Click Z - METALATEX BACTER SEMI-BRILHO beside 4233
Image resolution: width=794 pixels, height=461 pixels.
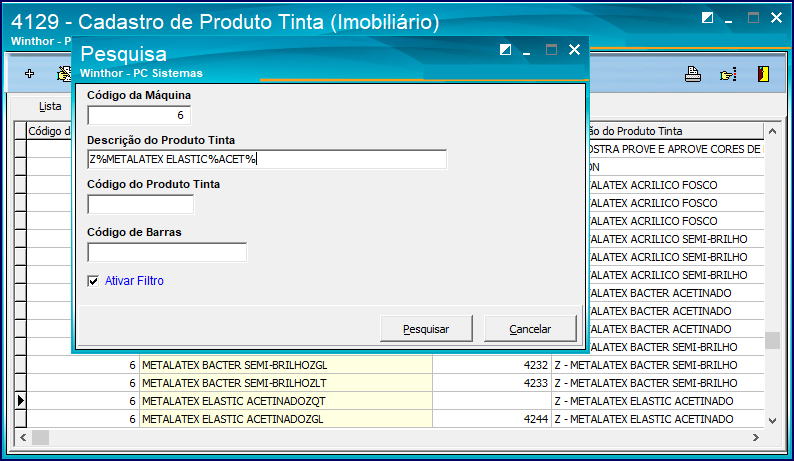(x=658, y=383)
